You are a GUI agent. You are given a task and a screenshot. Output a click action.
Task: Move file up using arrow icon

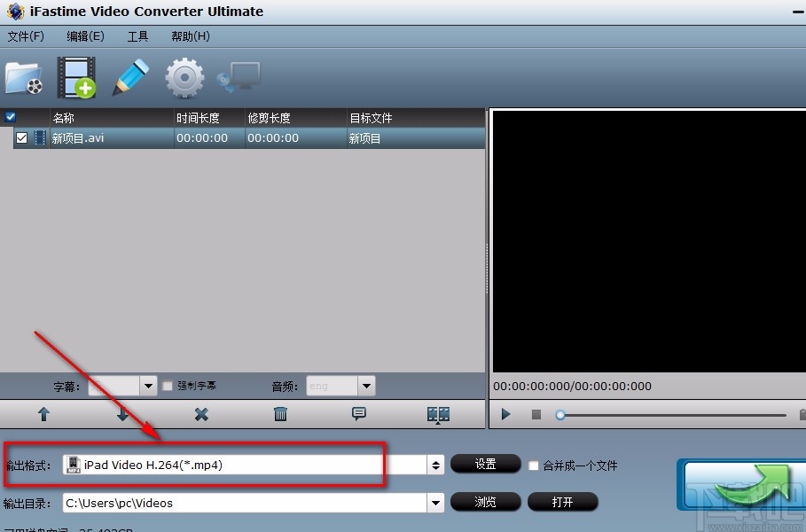click(x=43, y=414)
